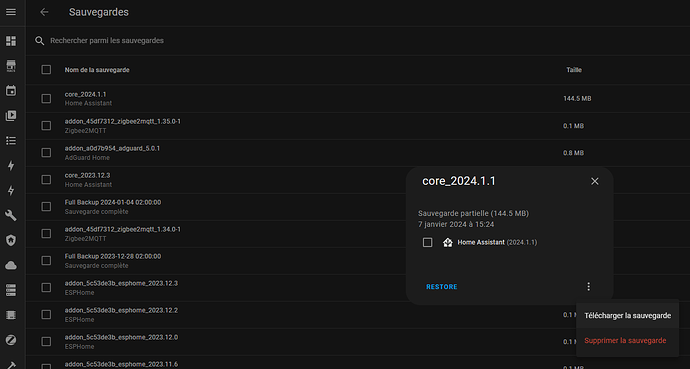Open the cloud sidebar icon
This screenshot has height=369, width=690.
[x=11, y=265]
